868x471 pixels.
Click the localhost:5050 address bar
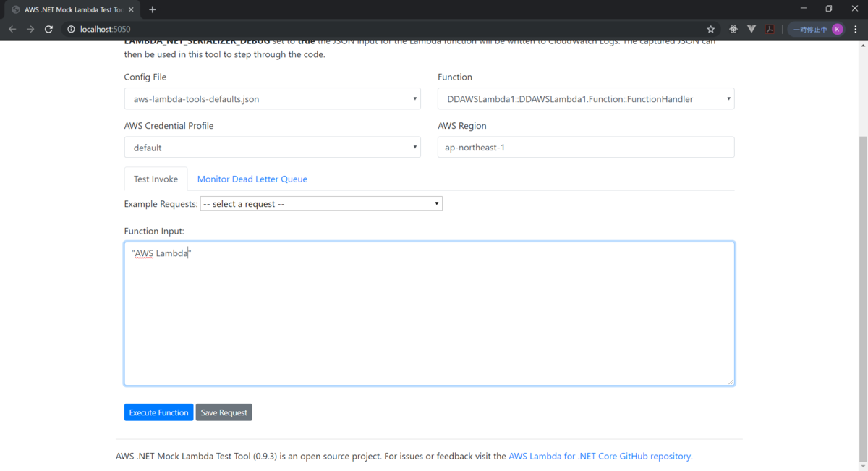[383, 29]
